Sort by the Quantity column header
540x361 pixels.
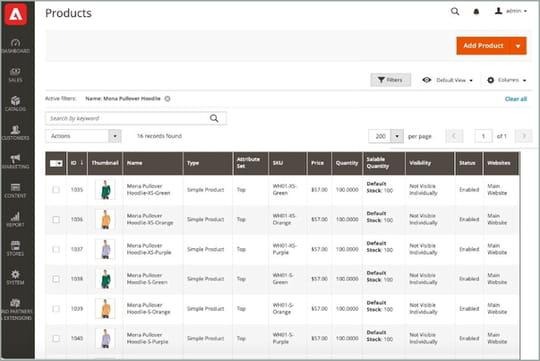point(347,163)
